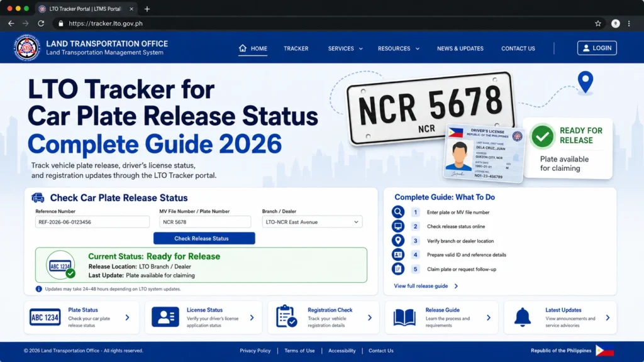
Task: Click 'Check release status online' step text
Action: [x=456, y=226]
